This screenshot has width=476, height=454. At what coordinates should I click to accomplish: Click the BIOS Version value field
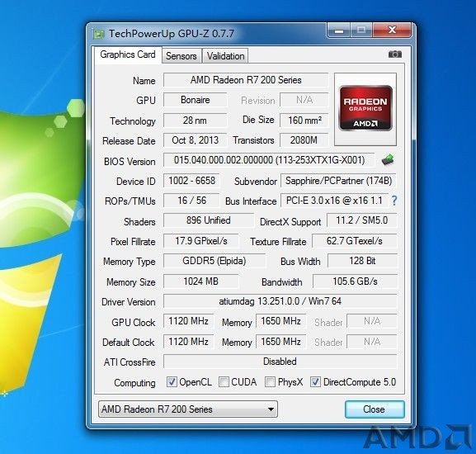click(x=269, y=160)
